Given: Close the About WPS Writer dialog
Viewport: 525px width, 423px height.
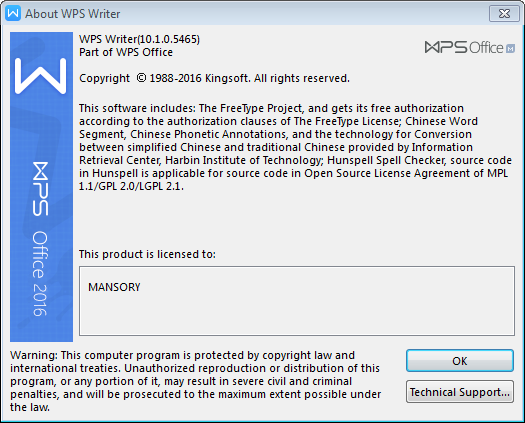Looking at the screenshot, I should (504, 13).
